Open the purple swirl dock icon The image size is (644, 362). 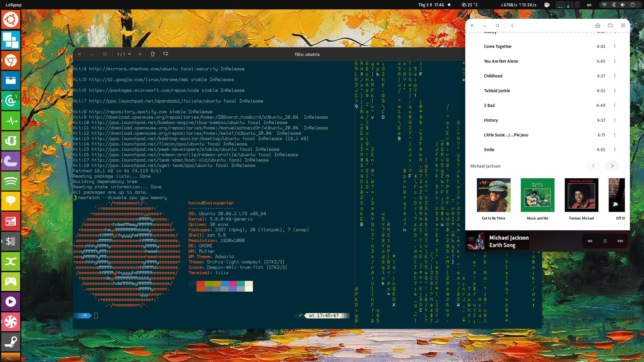pyautogui.click(x=11, y=161)
